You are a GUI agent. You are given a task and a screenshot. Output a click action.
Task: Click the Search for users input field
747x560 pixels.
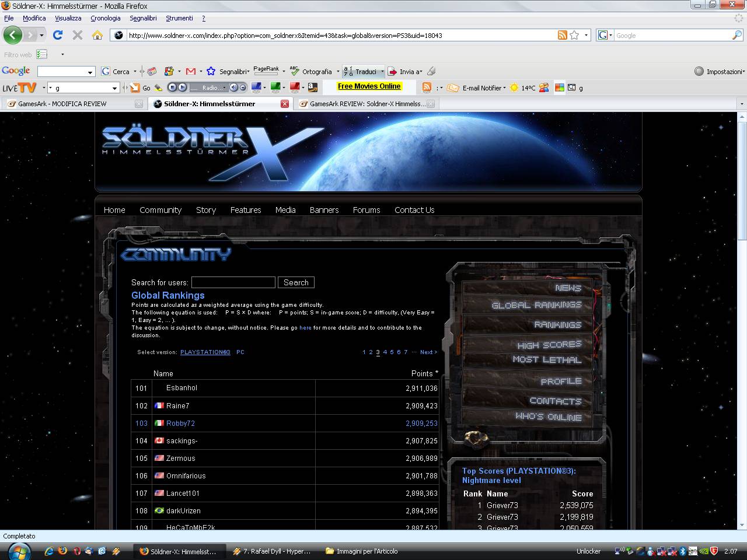(x=233, y=282)
